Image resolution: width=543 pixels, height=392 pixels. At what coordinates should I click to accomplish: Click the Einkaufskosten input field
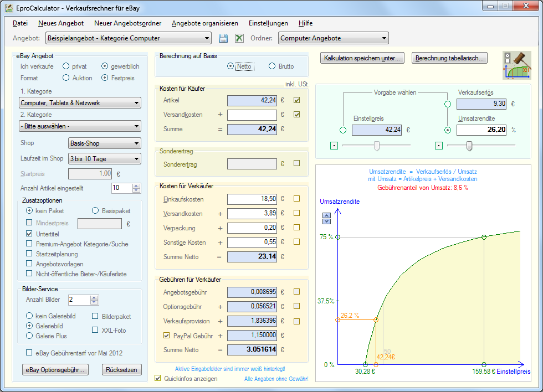252,199
